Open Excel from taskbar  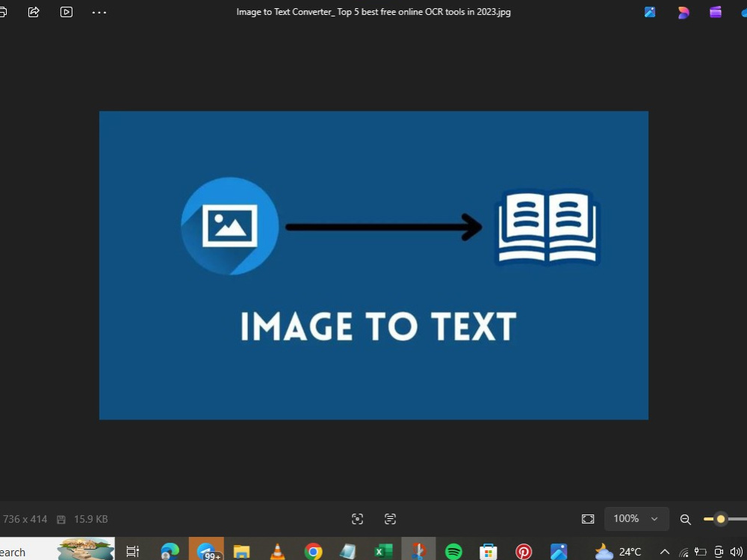tap(383, 552)
